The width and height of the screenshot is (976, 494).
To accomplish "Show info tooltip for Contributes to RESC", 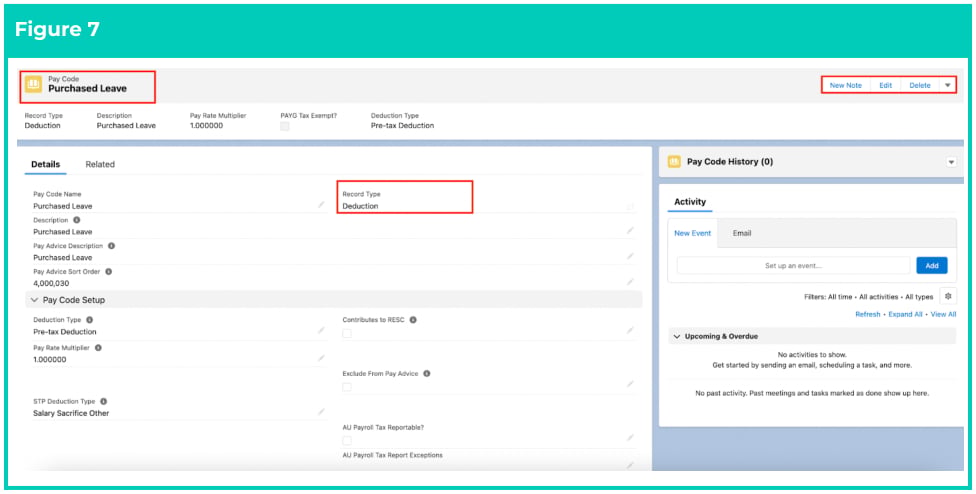I will (x=413, y=320).
